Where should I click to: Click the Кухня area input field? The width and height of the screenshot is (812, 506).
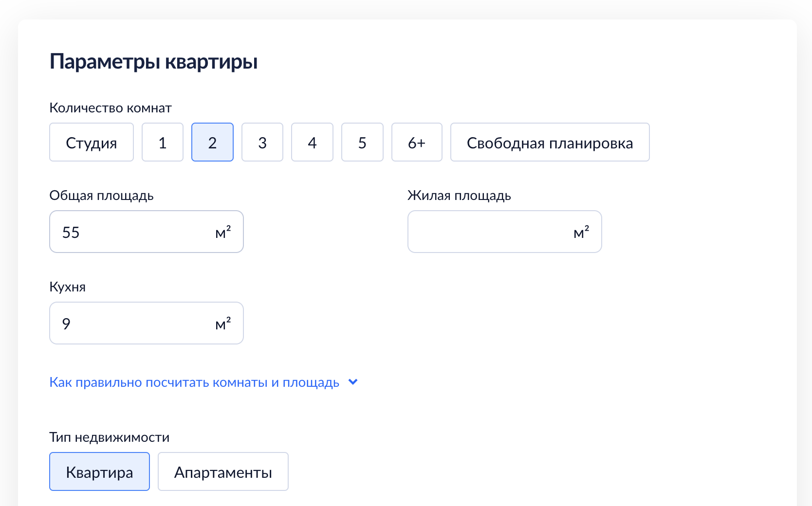[x=131, y=324]
